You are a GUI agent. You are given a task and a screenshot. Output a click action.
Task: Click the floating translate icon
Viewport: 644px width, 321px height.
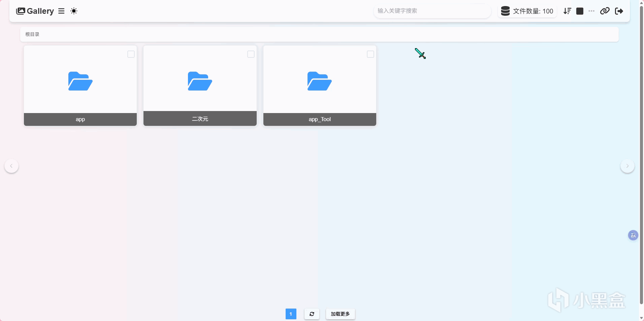[633, 235]
